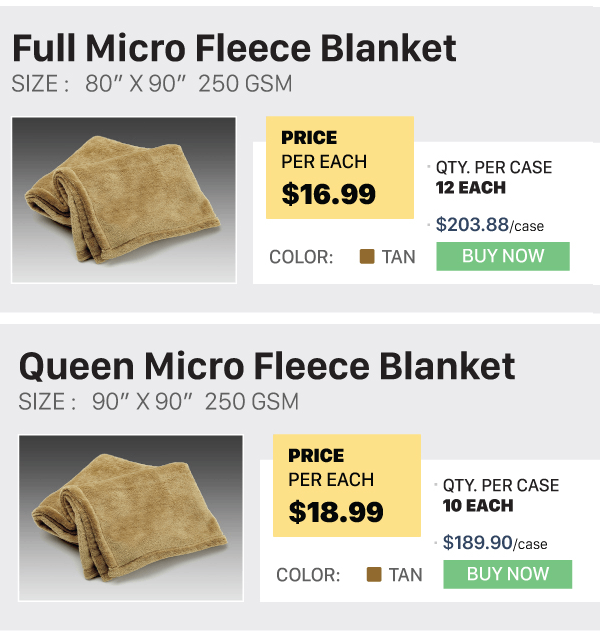This screenshot has width=600, height=636.
Task: Click the 10 EACH quantity per case text
Action: [478, 506]
